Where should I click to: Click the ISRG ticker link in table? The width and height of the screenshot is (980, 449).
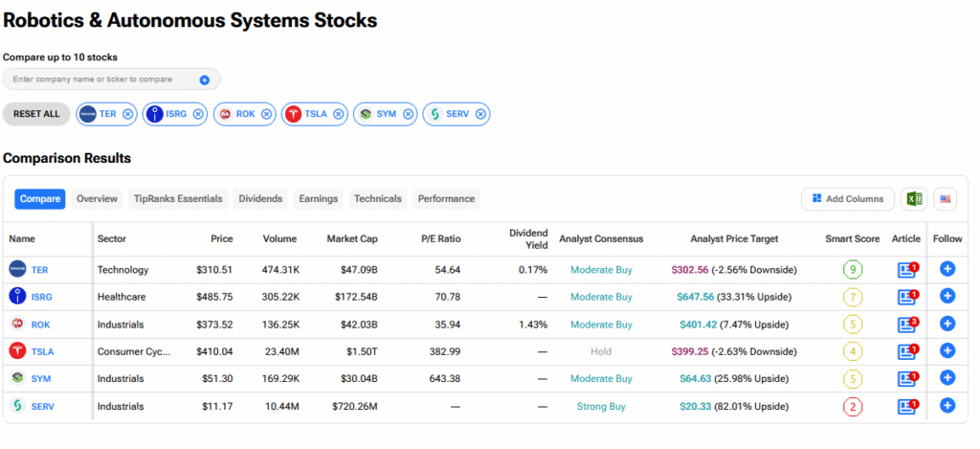(x=42, y=297)
